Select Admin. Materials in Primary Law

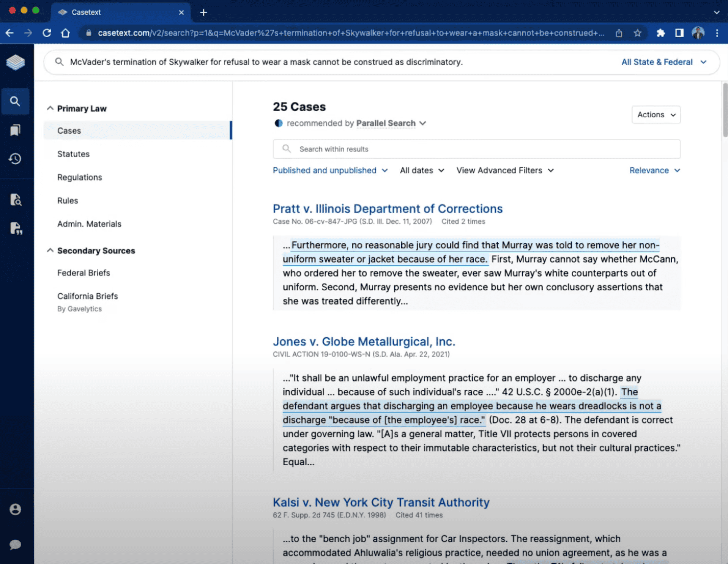tap(89, 224)
